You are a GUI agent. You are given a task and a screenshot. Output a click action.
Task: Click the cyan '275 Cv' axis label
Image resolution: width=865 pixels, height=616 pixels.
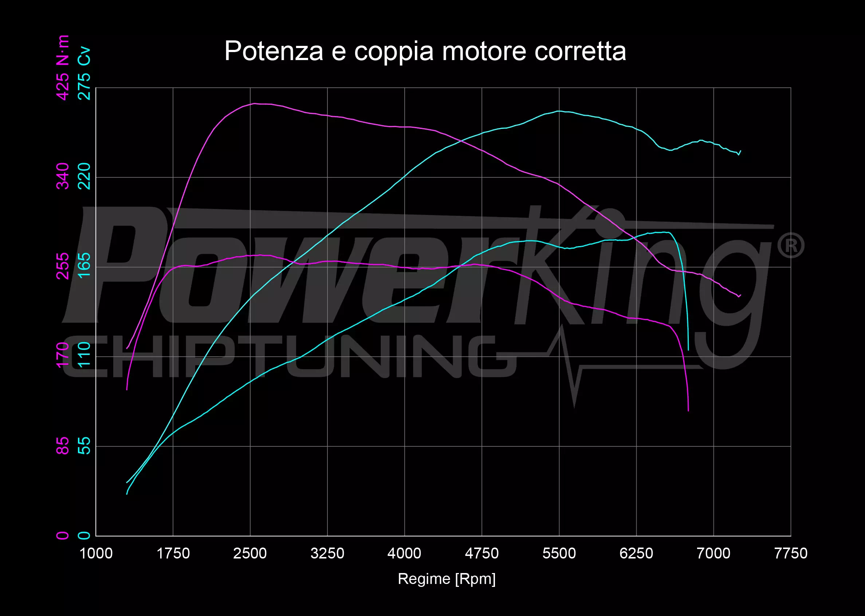point(84,73)
